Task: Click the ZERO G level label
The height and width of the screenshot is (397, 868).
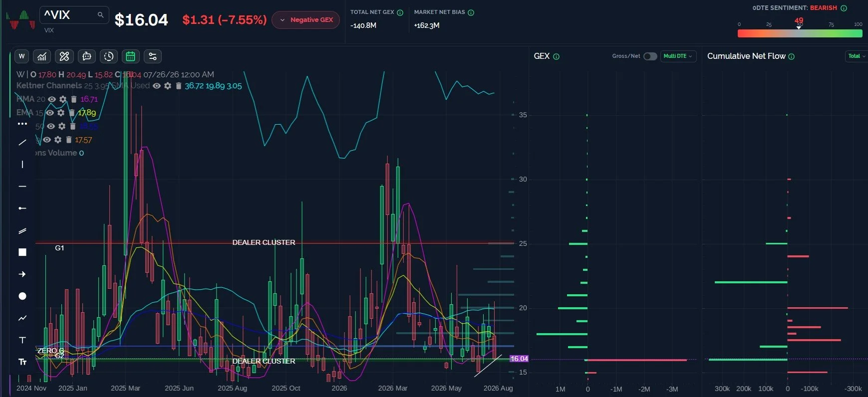Action: pos(50,351)
